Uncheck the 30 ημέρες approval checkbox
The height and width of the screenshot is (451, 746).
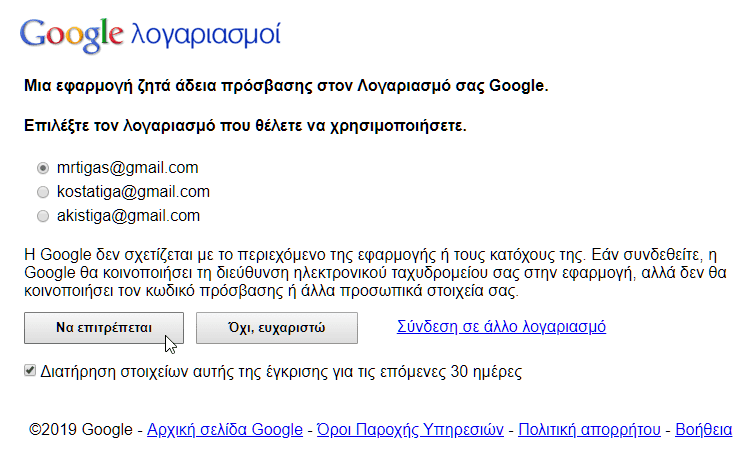click(x=30, y=370)
